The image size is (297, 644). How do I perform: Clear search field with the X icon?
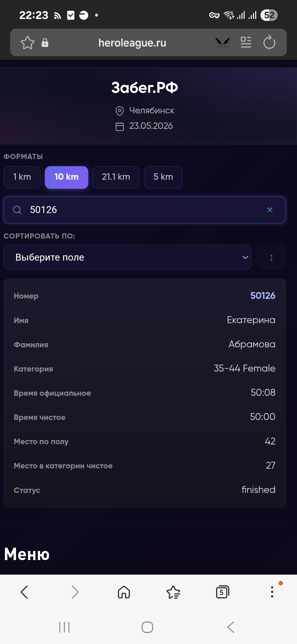click(x=270, y=210)
